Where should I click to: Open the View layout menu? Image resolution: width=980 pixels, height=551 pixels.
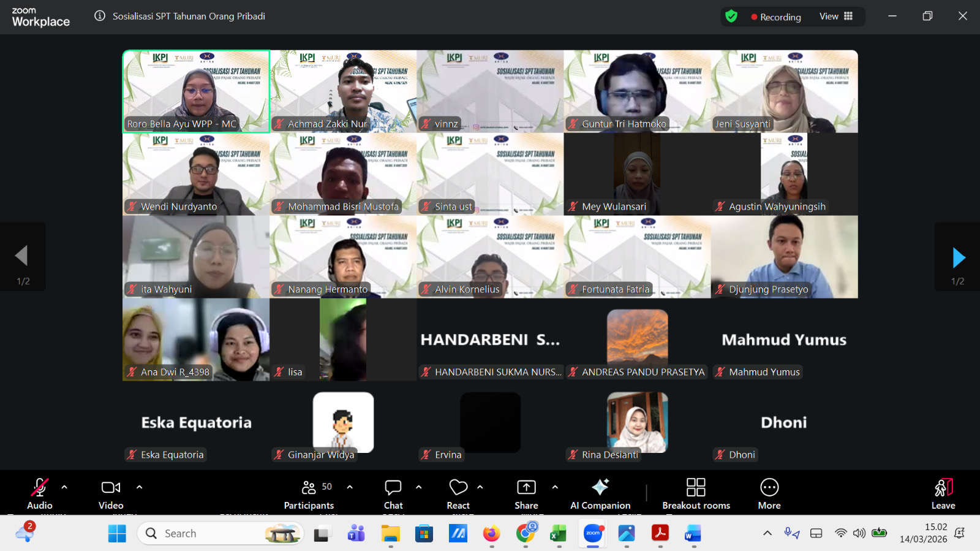point(836,17)
